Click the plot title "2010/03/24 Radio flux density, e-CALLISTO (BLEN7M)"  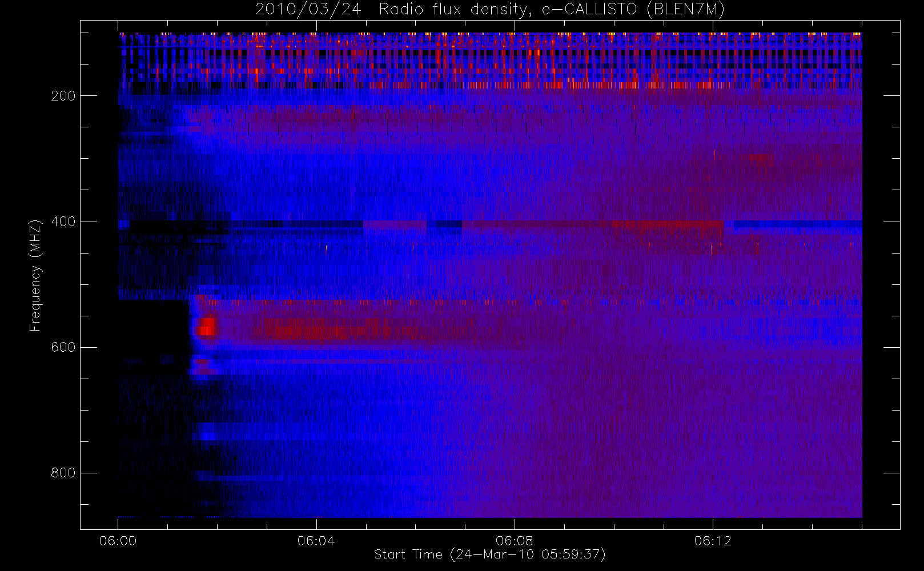coord(490,10)
